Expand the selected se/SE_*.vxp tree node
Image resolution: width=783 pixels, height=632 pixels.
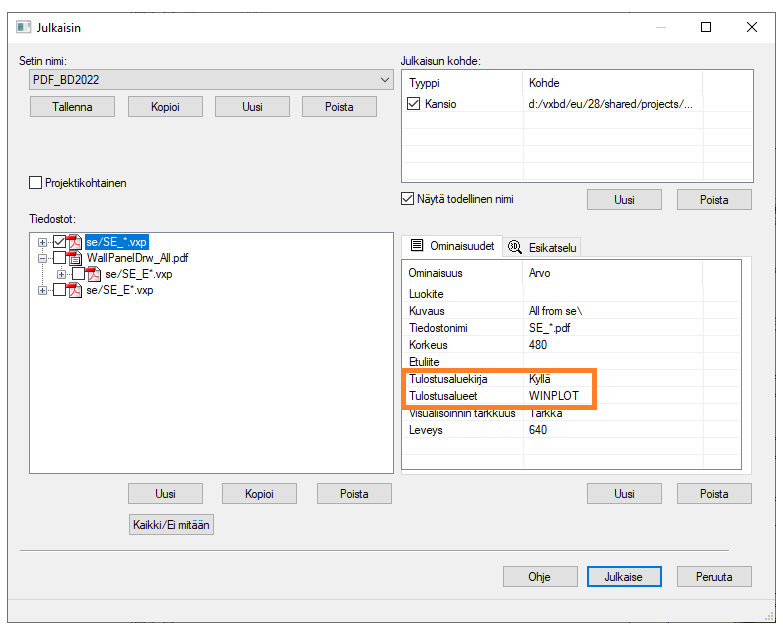[42, 242]
